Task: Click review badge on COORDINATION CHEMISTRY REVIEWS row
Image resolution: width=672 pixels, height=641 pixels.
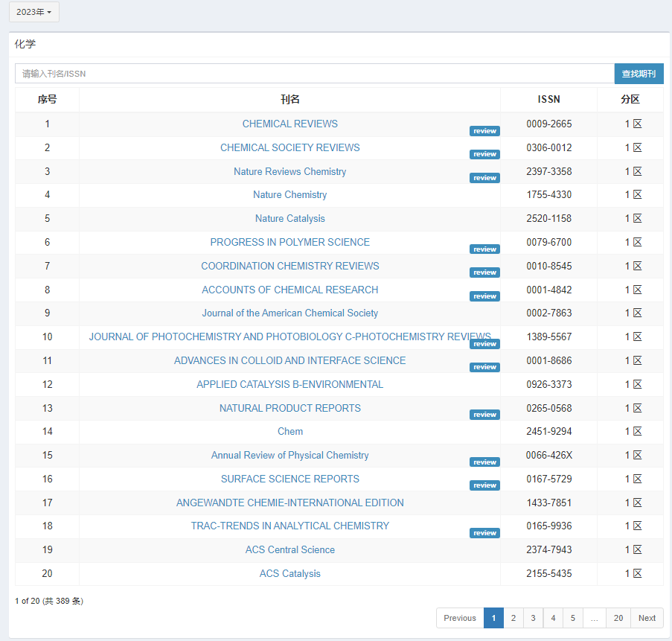Action: [x=484, y=273]
